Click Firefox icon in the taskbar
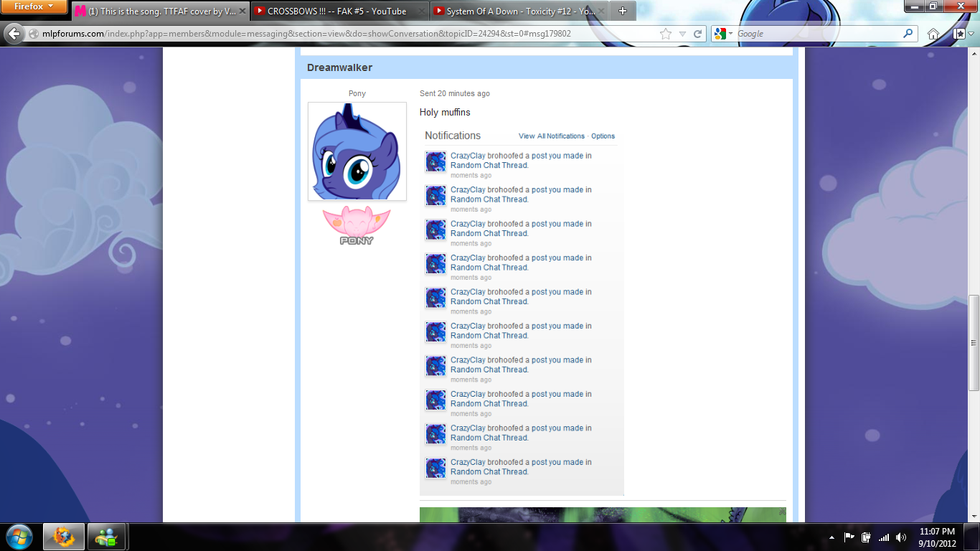Image resolution: width=980 pixels, height=551 pixels. (63, 537)
